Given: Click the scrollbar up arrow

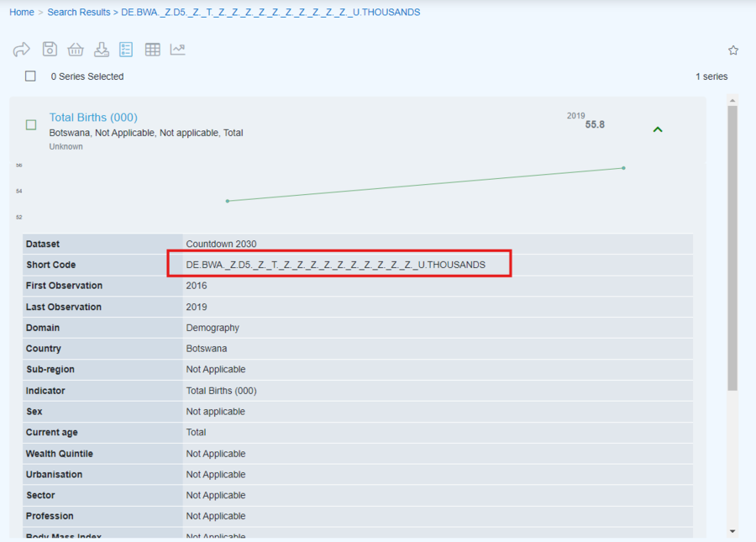Looking at the screenshot, I should pos(732,101).
